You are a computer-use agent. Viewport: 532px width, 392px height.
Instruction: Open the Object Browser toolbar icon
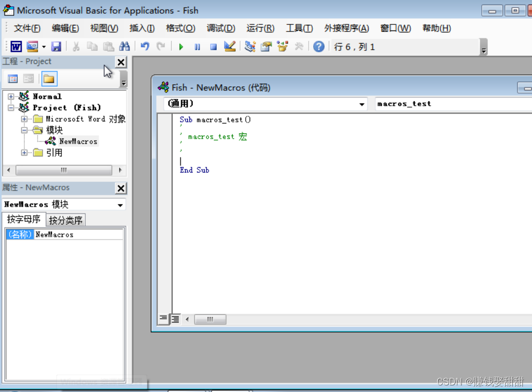coord(283,47)
